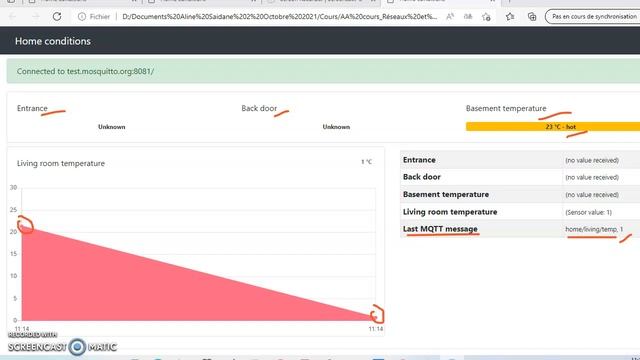640x360 pixels.
Task: Click the '1 °C' living room reading
Action: tap(366, 162)
